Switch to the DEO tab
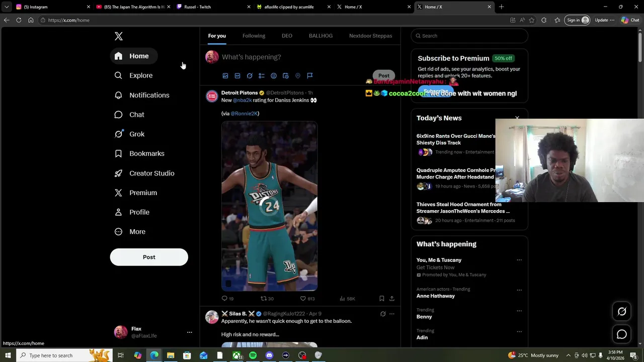Screen dimensions: 644x362 point(287,36)
